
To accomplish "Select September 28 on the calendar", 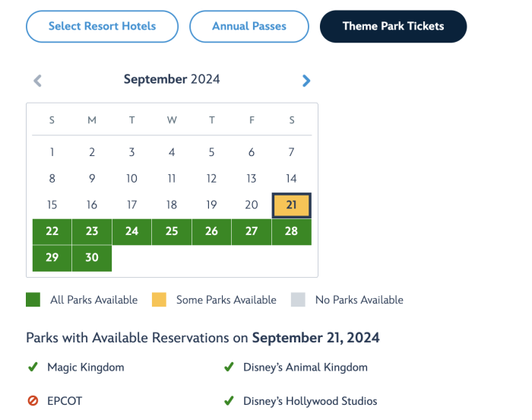I will (291, 231).
